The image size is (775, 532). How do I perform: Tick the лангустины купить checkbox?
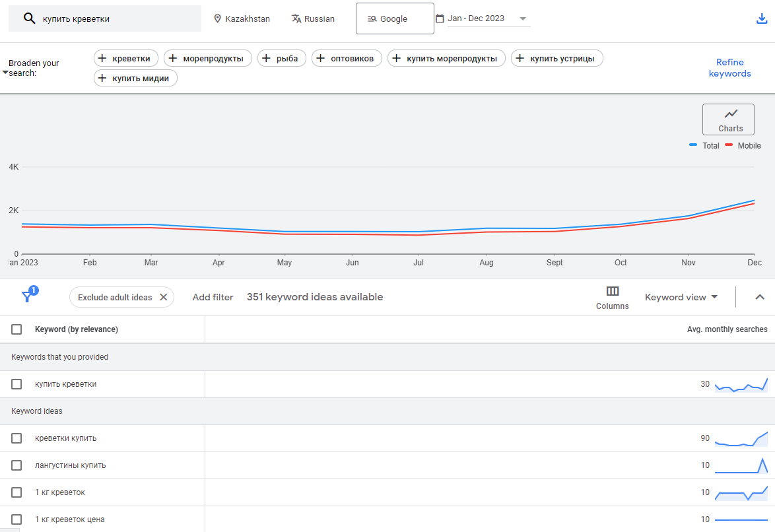click(17, 465)
